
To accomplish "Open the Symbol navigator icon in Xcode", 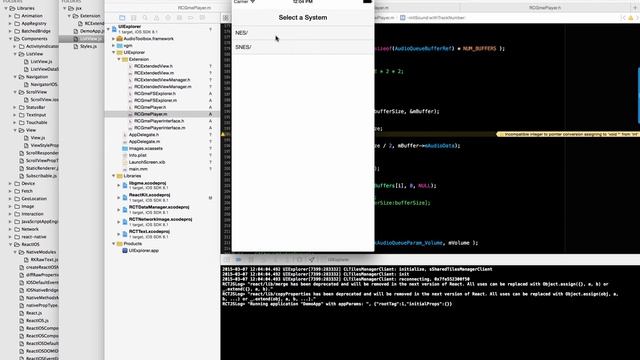I will pos(133,18).
